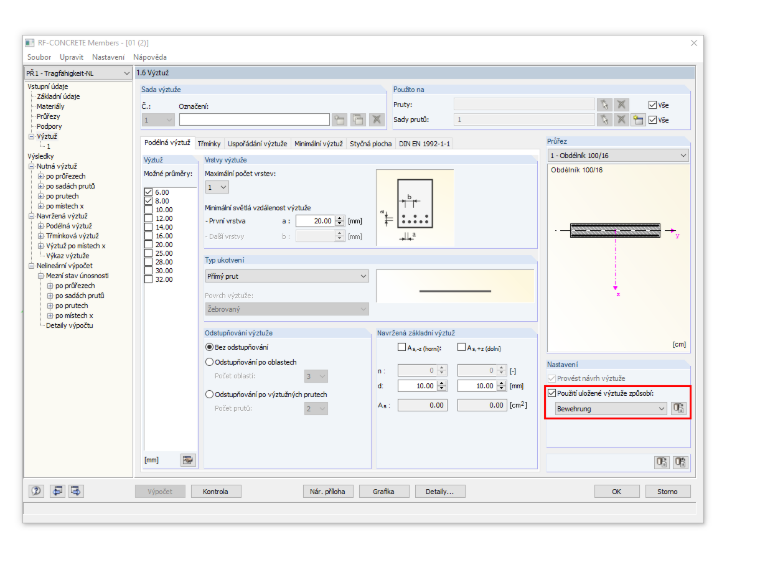Select Odstupňování po výztužných prutech option
The image size is (760, 570).
(x=209, y=395)
